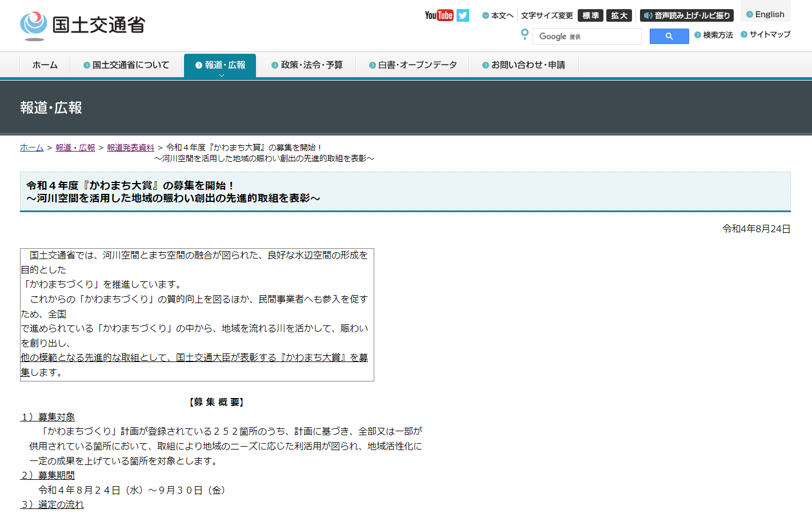This screenshot has height=513, width=812.
Task: Click the YouTube icon in header
Action: click(x=438, y=15)
